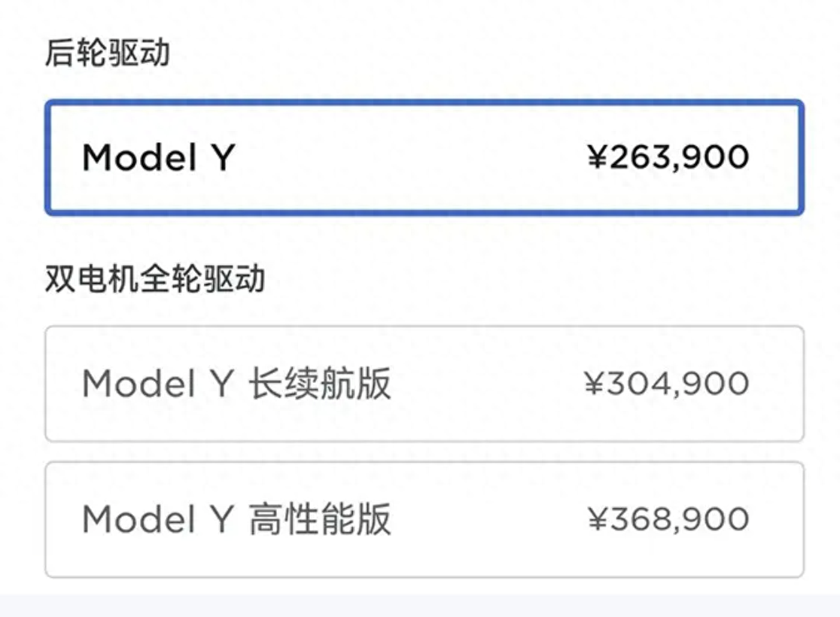Click the blue-highlighted selected trim box
840x617 pixels.
coord(425,157)
